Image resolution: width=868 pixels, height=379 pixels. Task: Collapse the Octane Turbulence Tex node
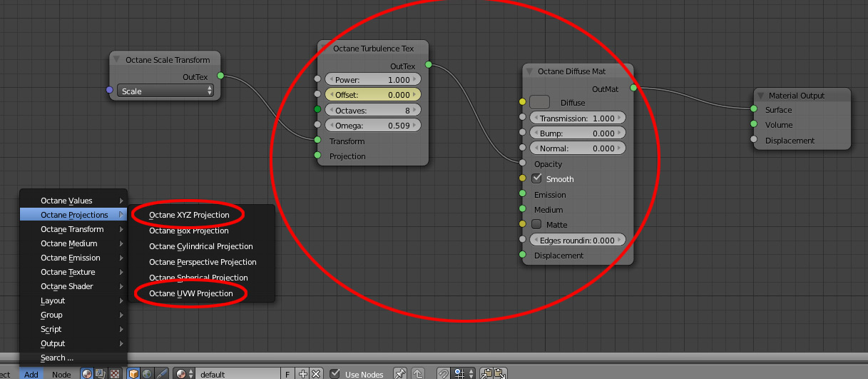point(325,49)
